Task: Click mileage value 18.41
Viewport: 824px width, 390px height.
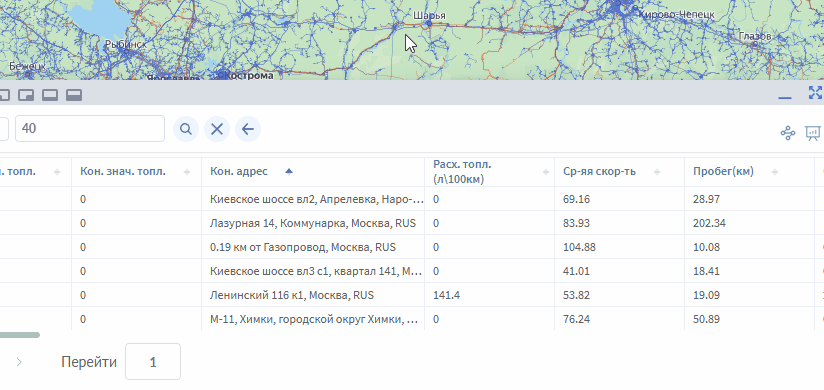Action: [x=706, y=272]
